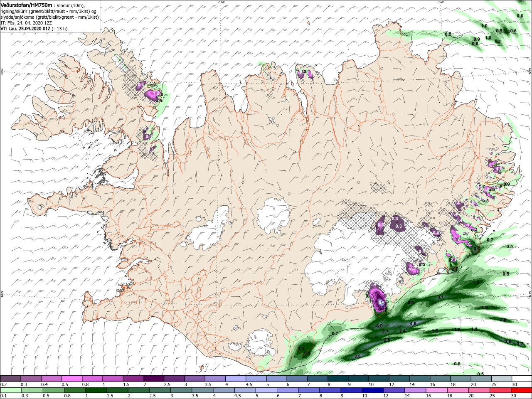Select lower legend swatch between 5 and 6
532x399 pixels.
point(266,390)
